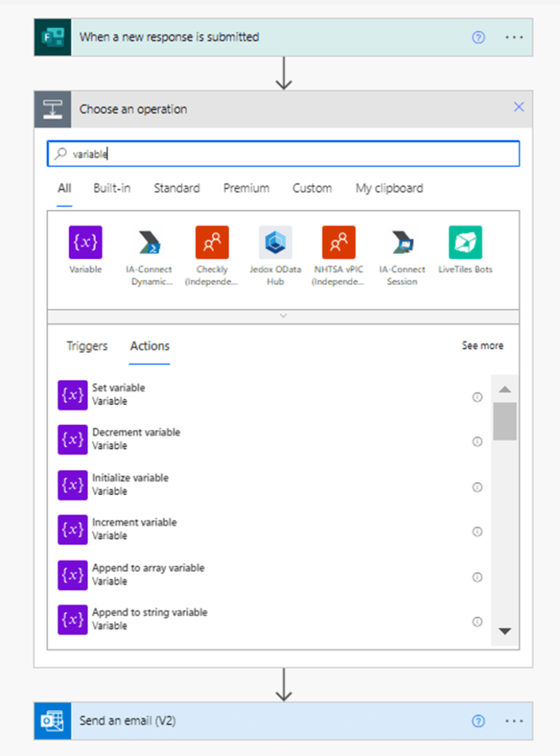Pick the NHTSA vPIC connector
Screen dimensions: 560x756
338,242
